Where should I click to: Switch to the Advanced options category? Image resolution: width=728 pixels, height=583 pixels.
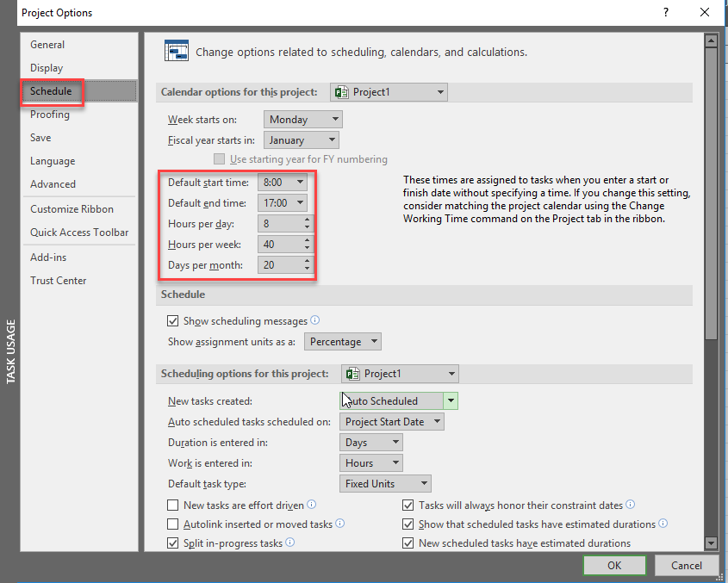click(x=53, y=184)
